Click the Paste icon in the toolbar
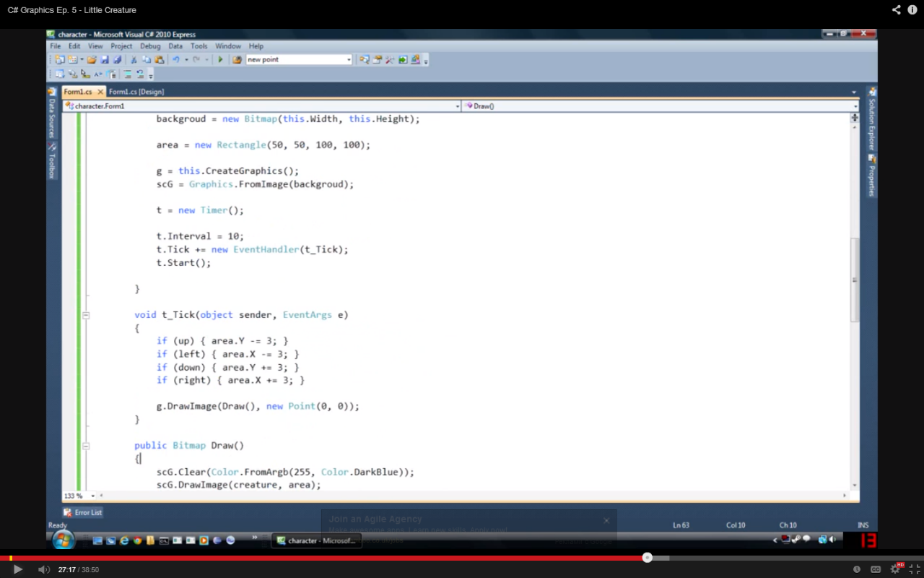This screenshot has height=578, width=924. pos(159,60)
